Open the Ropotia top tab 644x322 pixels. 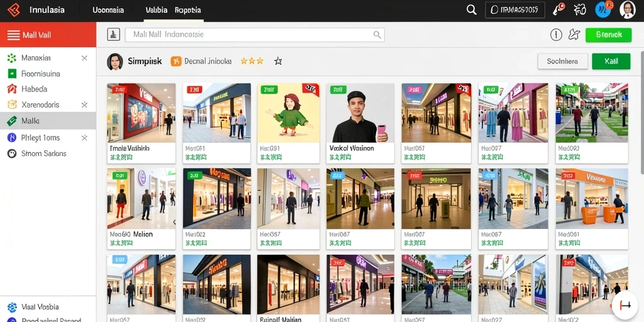pyautogui.click(x=187, y=10)
